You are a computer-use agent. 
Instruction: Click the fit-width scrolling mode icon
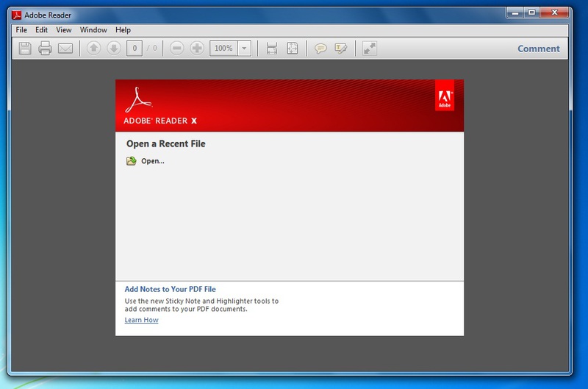coord(272,49)
